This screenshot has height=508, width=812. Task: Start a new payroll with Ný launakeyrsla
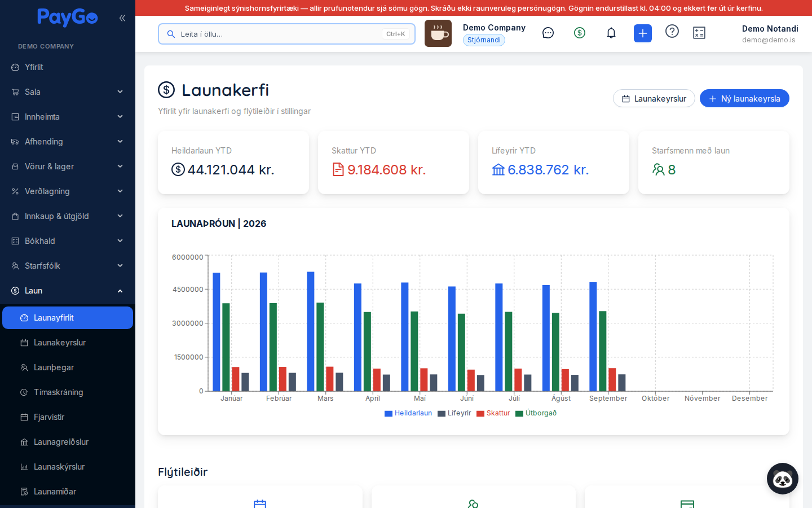coord(744,98)
